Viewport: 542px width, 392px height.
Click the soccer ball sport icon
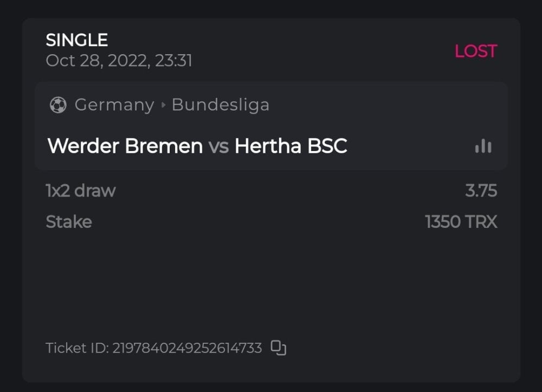point(57,104)
